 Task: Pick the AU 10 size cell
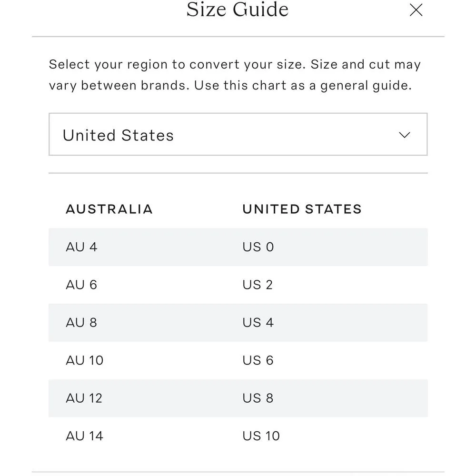click(x=84, y=360)
